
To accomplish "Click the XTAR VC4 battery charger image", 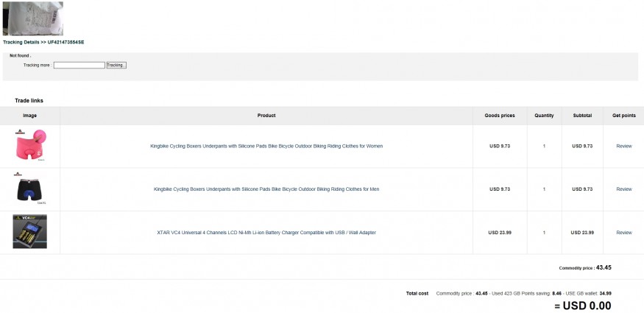I will (x=29, y=231).
